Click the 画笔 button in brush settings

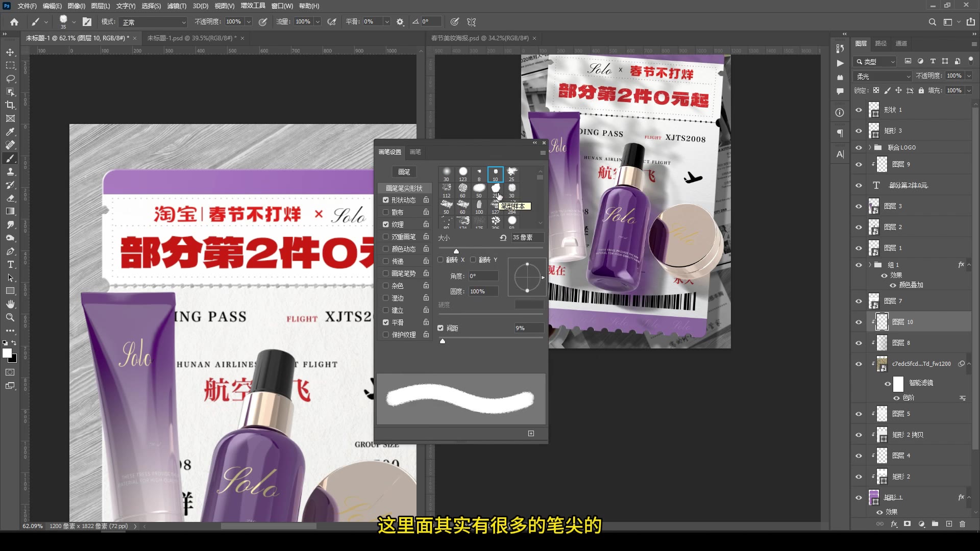404,172
